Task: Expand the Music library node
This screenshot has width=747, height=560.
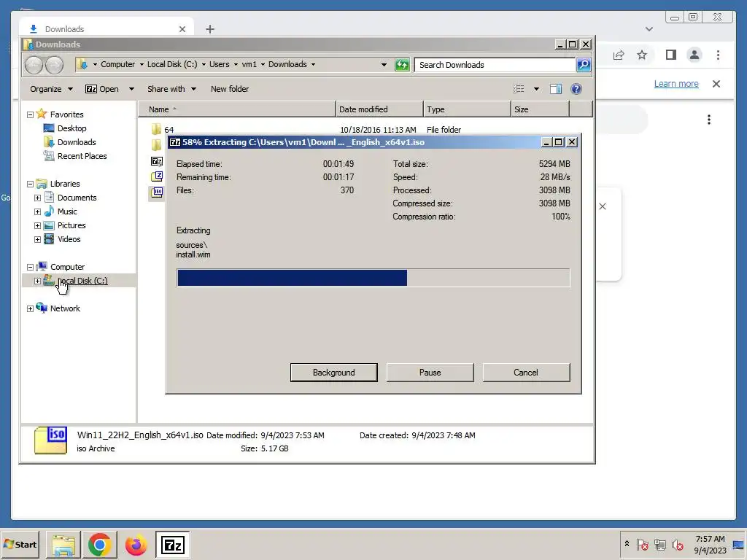Action: pyautogui.click(x=38, y=211)
